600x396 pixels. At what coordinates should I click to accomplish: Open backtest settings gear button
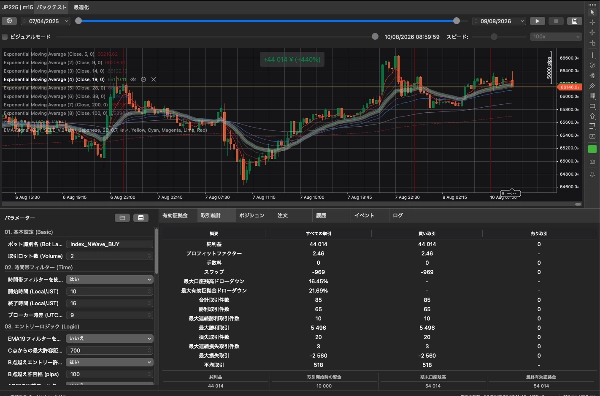[x=9, y=21]
